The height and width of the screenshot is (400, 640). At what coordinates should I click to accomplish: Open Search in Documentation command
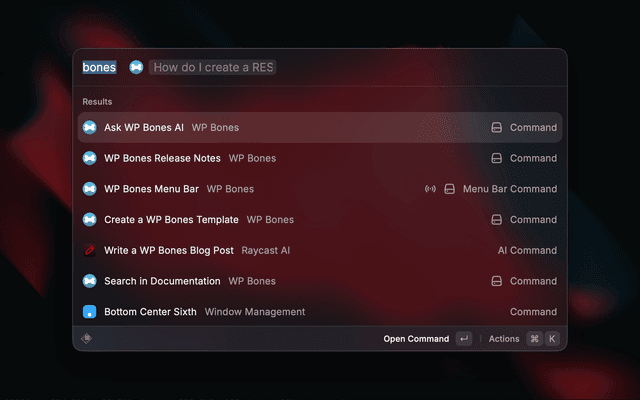(162, 281)
